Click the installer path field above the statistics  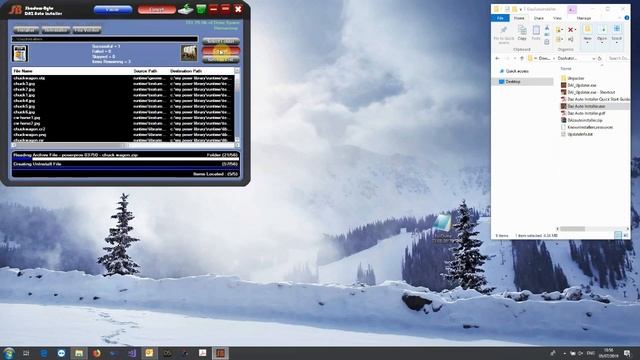pyautogui.click(x=104, y=39)
